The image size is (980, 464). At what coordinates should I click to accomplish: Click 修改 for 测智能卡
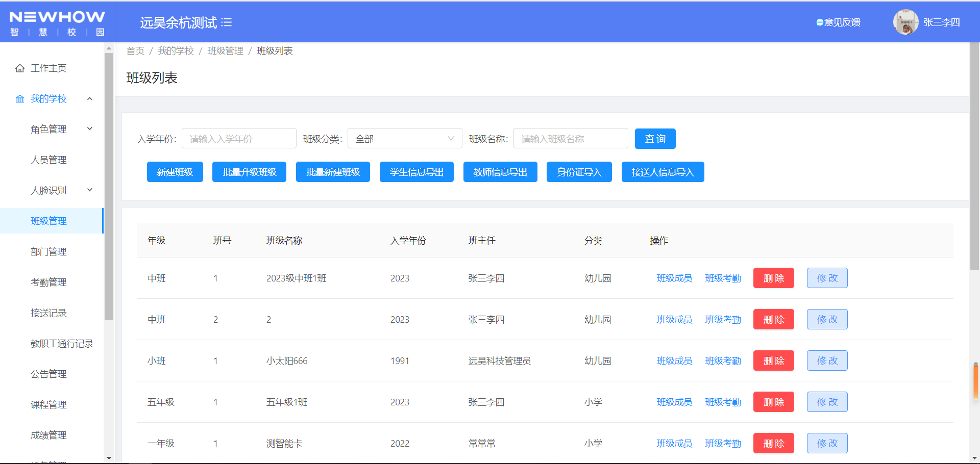827,443
